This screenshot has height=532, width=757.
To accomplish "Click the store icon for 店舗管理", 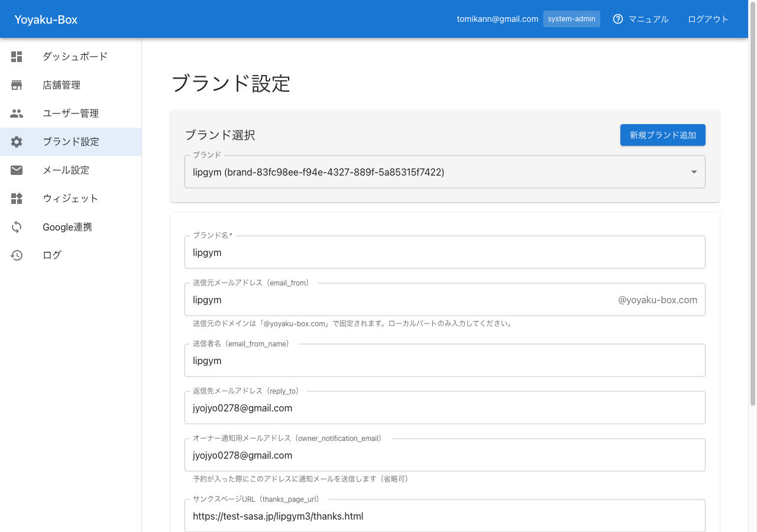I will [17, 85].
